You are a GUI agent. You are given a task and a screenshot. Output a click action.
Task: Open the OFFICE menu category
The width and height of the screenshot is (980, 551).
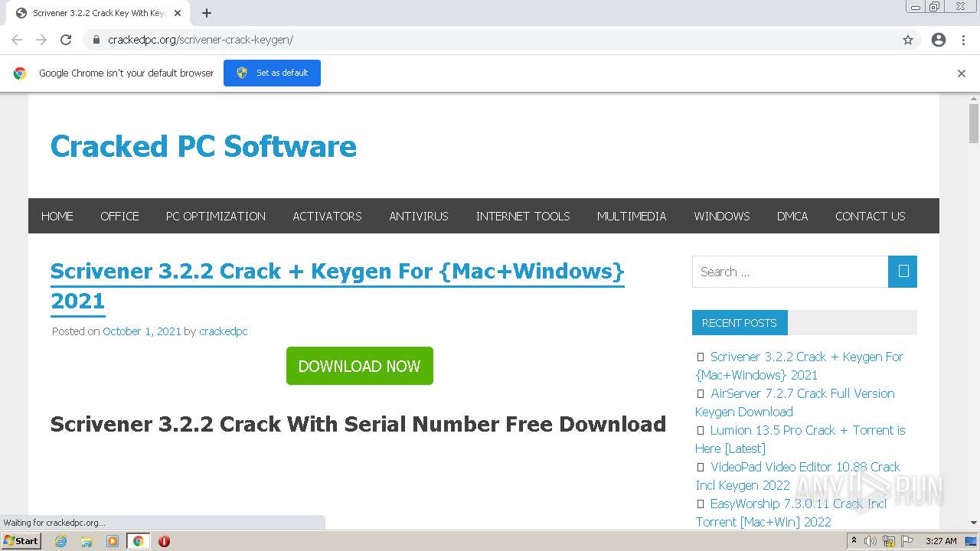tap(119, 216)
